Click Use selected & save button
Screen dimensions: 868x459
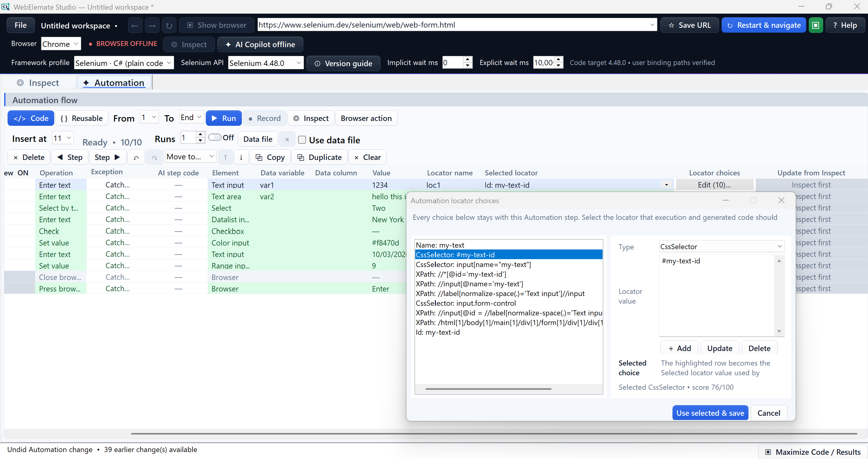pos(710,413)
